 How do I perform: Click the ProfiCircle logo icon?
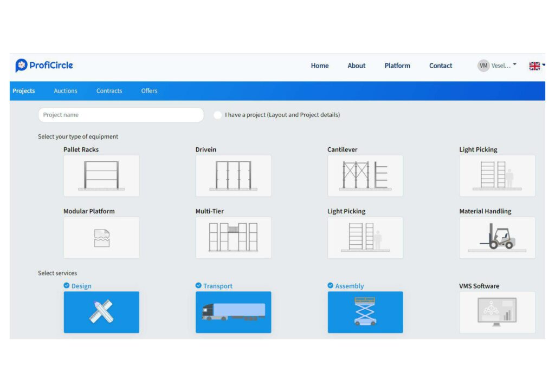pos(21,66)
